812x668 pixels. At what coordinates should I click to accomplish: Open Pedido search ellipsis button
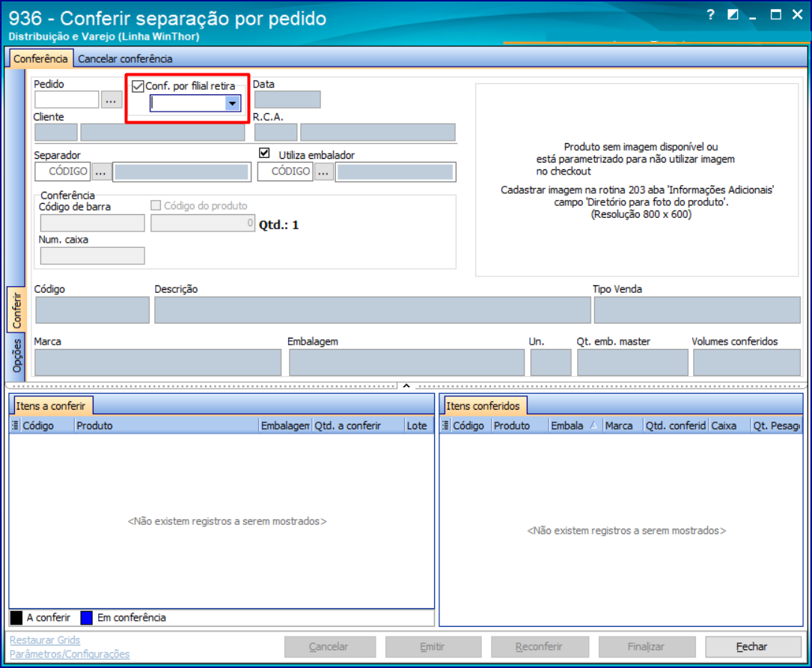[x=111, y=100]
